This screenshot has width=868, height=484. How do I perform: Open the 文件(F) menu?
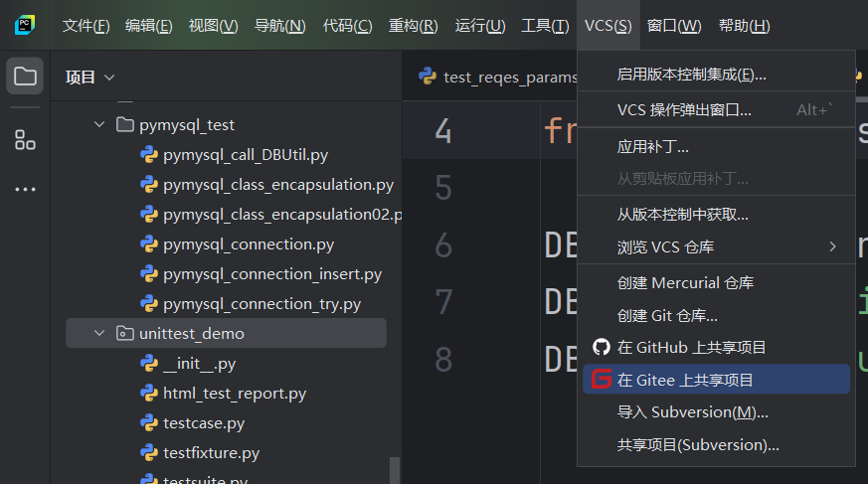[x=86, y=26]
